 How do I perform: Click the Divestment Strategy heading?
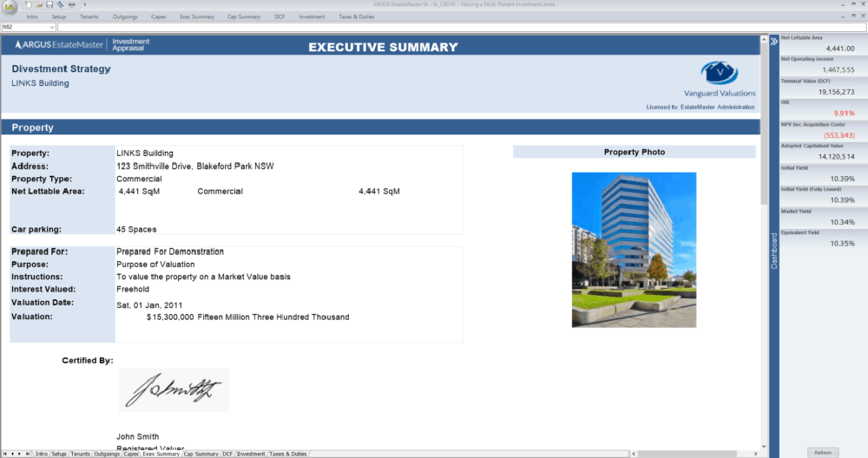pos(61,69)
